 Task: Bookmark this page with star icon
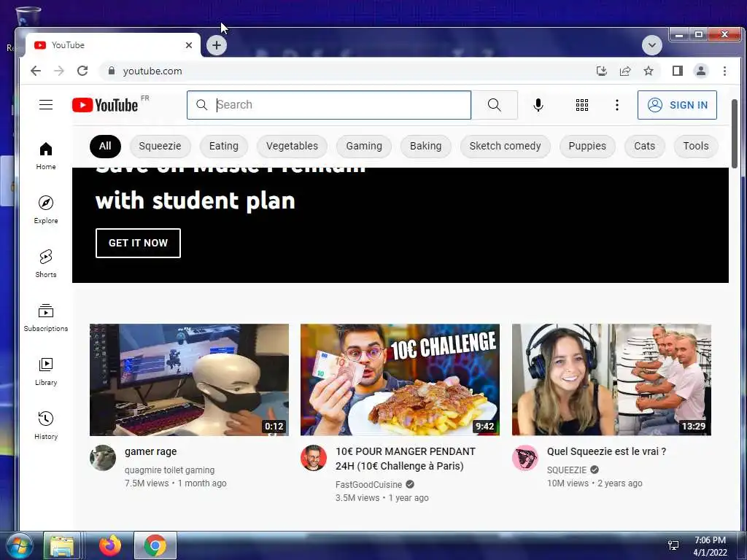point(649,71)
